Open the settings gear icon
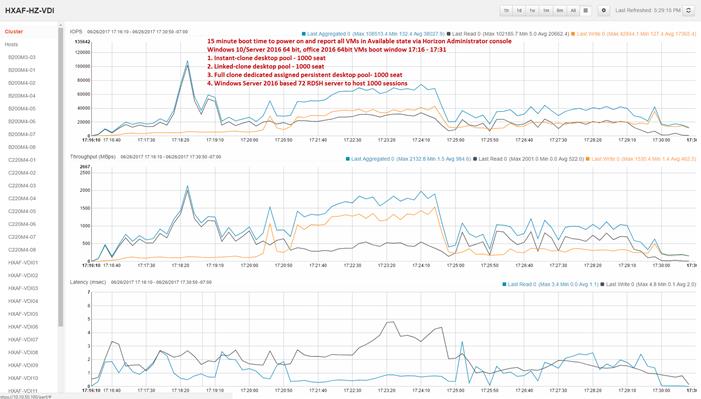The width and height of the screenshot is (701, 399). [x=604, y=10]
